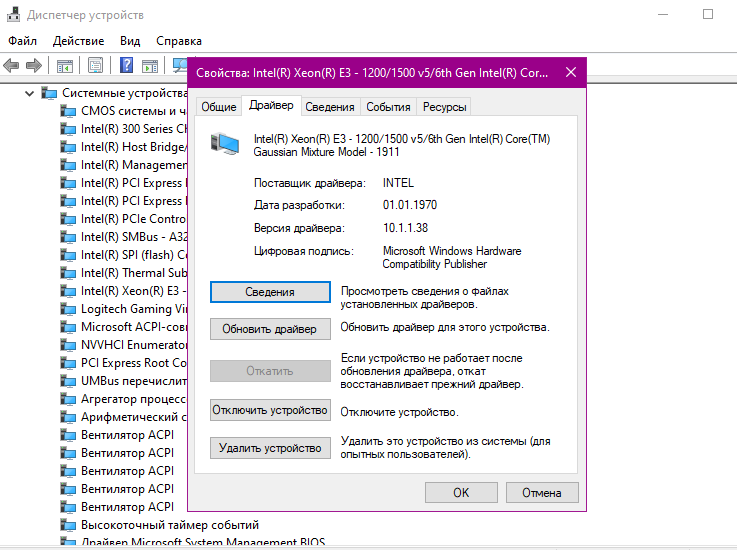Click the Device Manager title bar icon
Image resolution: width=737 pixels, height=550 pixels.
[14, 15]
